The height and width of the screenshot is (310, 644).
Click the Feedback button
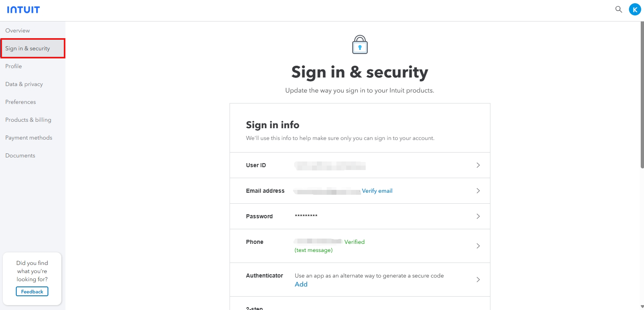32,291
